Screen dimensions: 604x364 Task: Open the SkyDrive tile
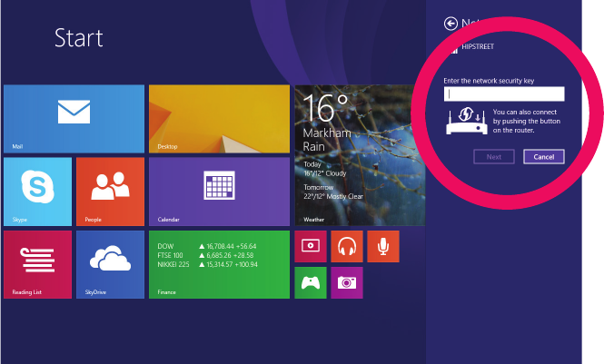click(x=110, y=264)
